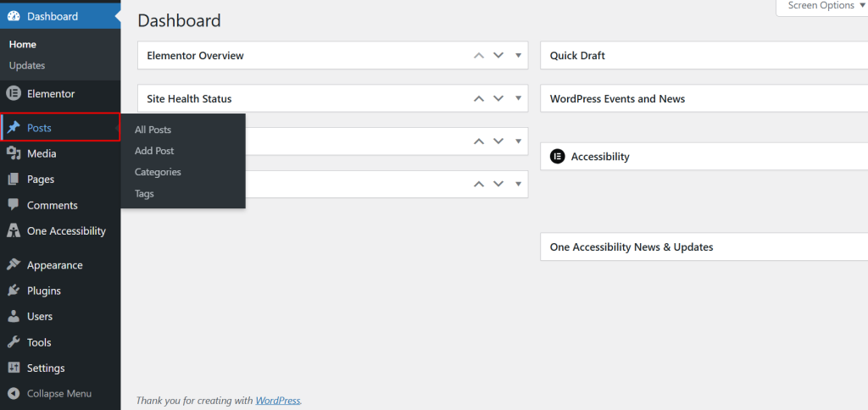Open the Tools menu item
868x410 pixels.
click(x=60, y=342)
